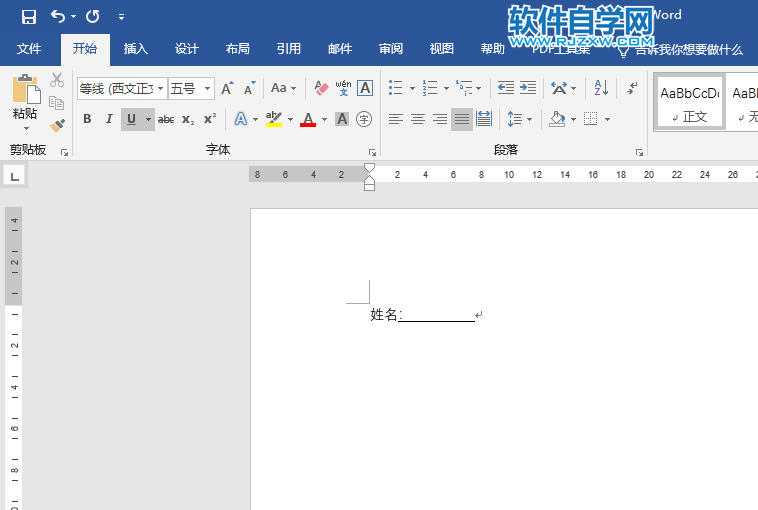Redo or repeat the last action
Viewport: 758px width, 510px height.
coord(92,17)
